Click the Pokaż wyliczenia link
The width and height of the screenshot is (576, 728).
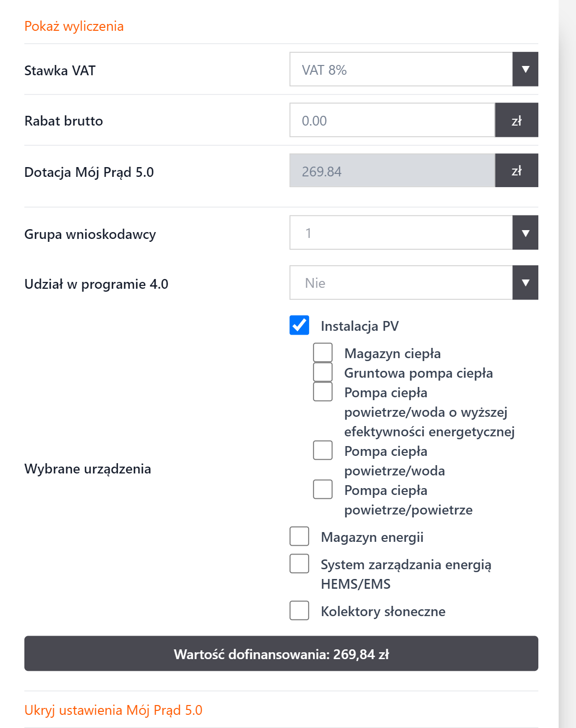(74, 26)
